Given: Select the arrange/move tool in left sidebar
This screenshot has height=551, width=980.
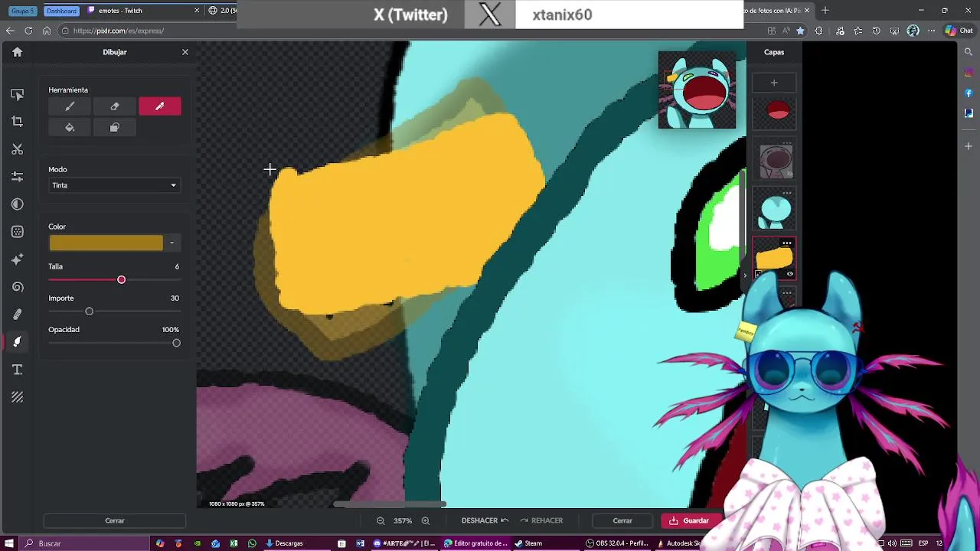Looking at the screenshot, I should pos(17,94).
